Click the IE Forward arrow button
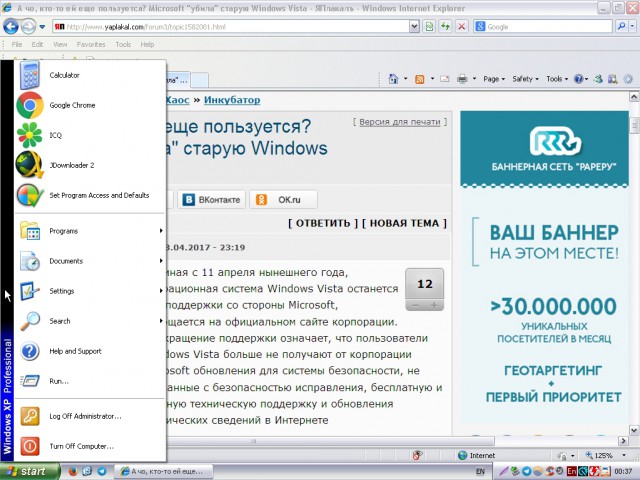This screenshot has width=640, height=480. click(x=28, y=27)
